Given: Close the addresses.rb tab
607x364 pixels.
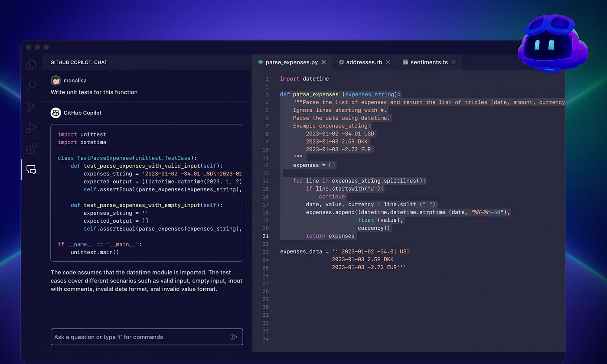Looking at the screenshot, I should pos(388,62).
